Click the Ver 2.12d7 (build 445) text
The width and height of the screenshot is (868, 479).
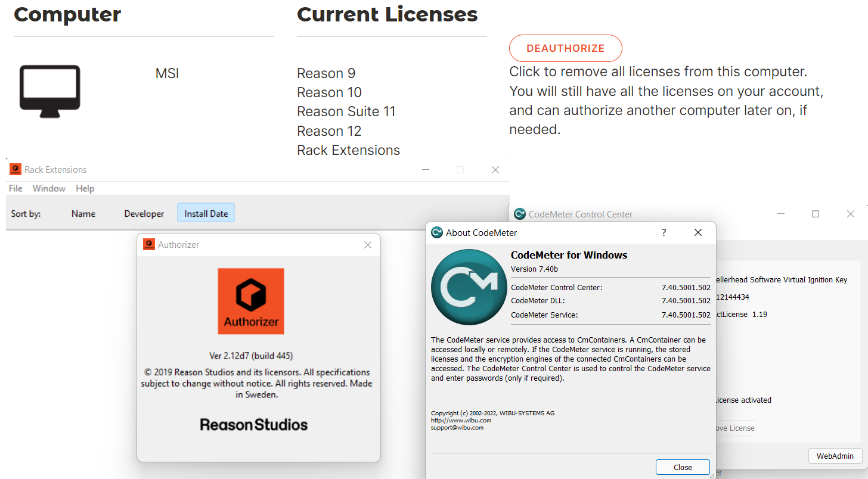tap(251, 356)
